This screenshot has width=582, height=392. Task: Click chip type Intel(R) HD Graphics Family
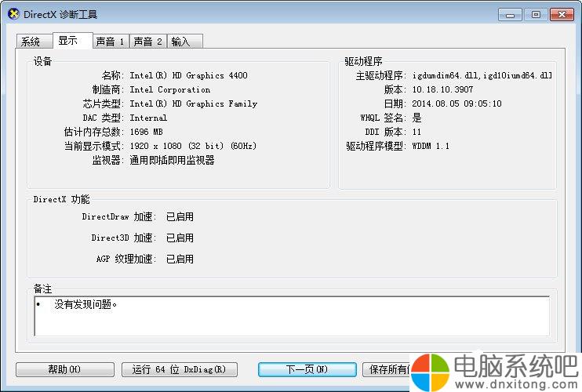194,103
